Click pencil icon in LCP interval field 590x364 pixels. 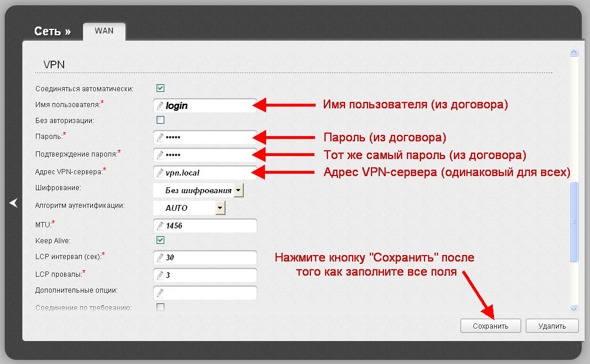159,258
